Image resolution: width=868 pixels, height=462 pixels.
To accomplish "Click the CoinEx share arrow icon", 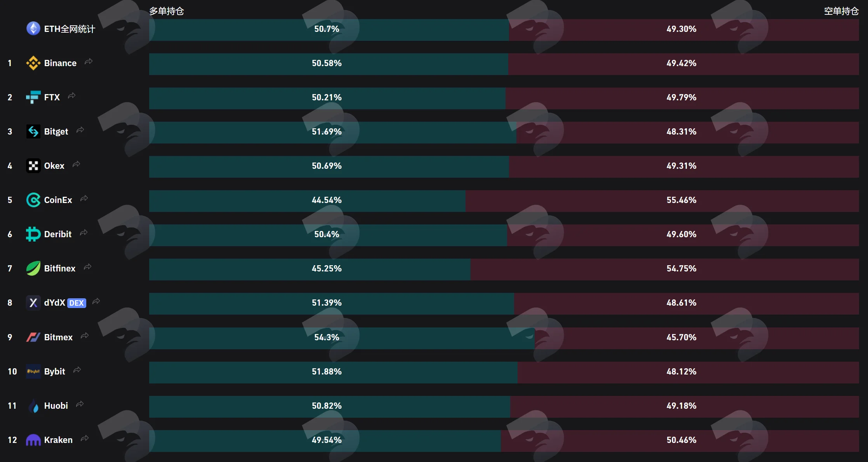I will pos(84,198).
